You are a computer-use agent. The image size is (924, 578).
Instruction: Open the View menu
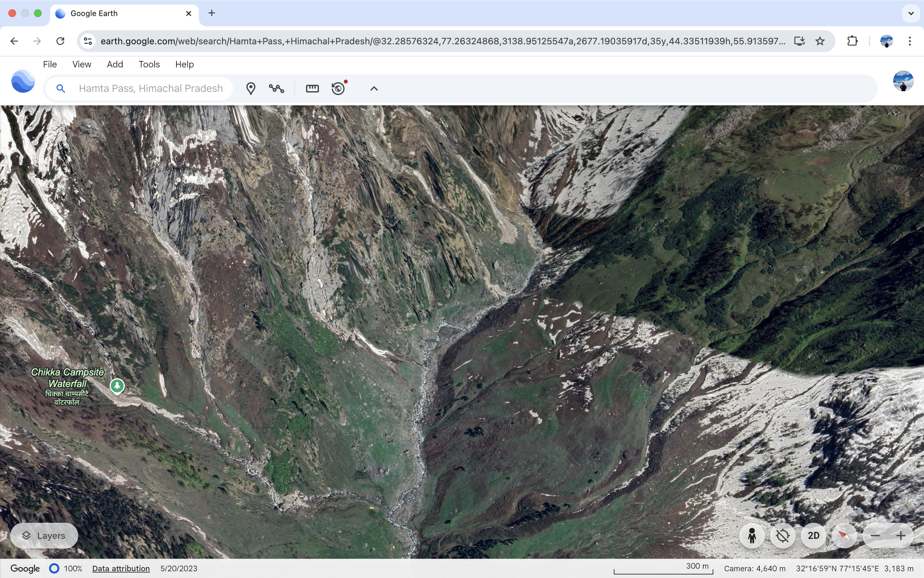[x=82, y=64]
